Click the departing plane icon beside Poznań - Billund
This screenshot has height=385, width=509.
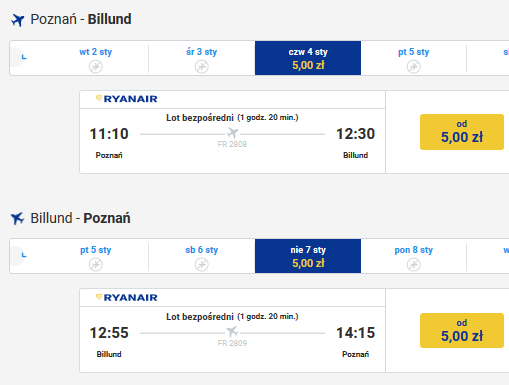coord(18,20)
